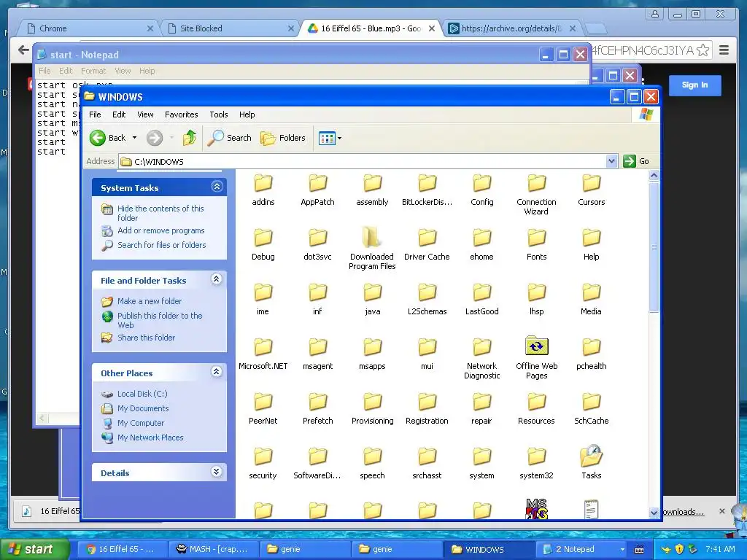This screenshot has width=747, height=560.
Task: Open My Computer in Other Places
Action: click(141, 423)
